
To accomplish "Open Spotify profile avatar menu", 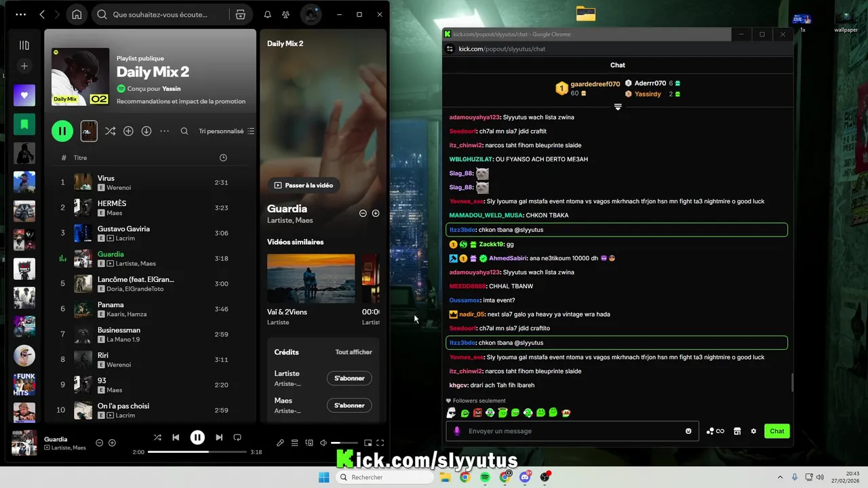I will tap(311, 14).
